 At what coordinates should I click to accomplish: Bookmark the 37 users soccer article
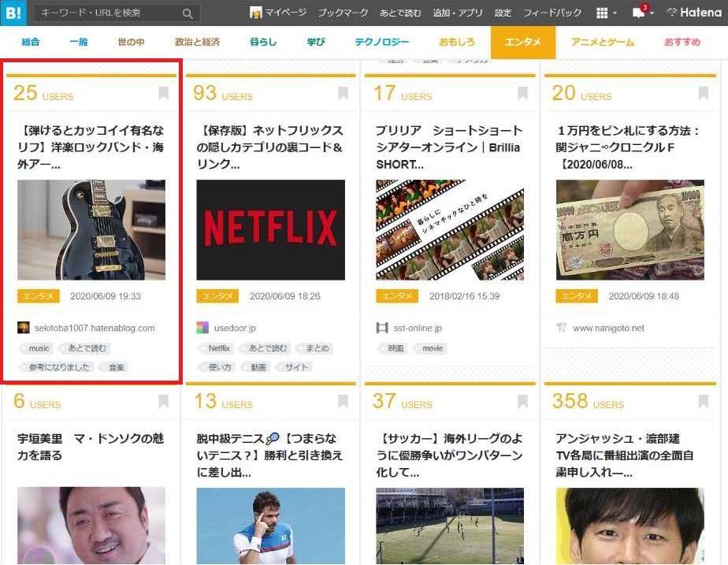pos(523,401)
